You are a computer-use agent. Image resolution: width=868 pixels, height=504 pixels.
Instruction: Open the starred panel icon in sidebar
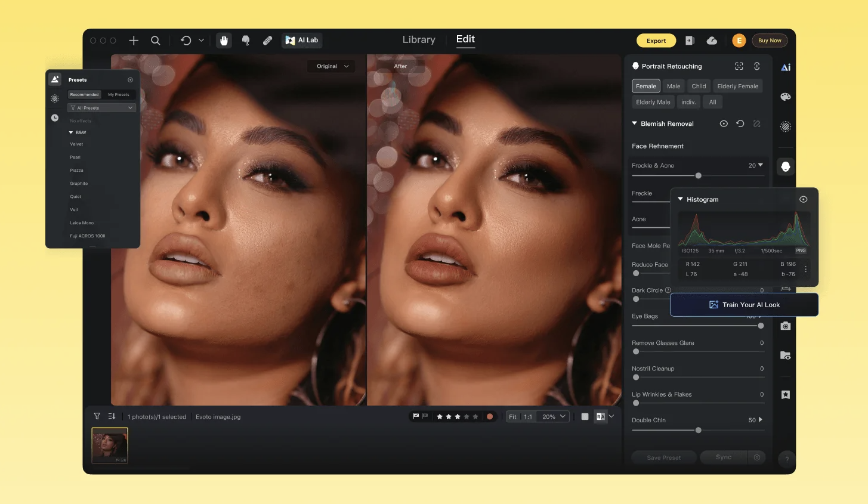(x=786, y=395)
